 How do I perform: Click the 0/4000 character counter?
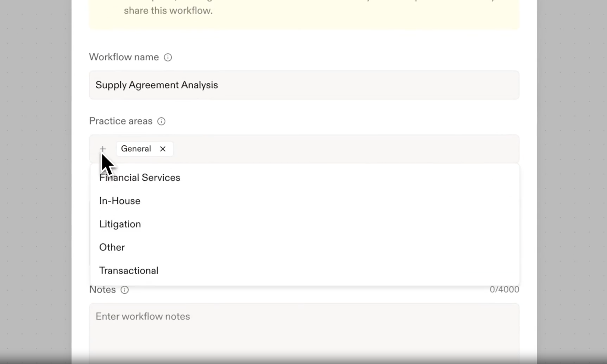pos(504,290)
